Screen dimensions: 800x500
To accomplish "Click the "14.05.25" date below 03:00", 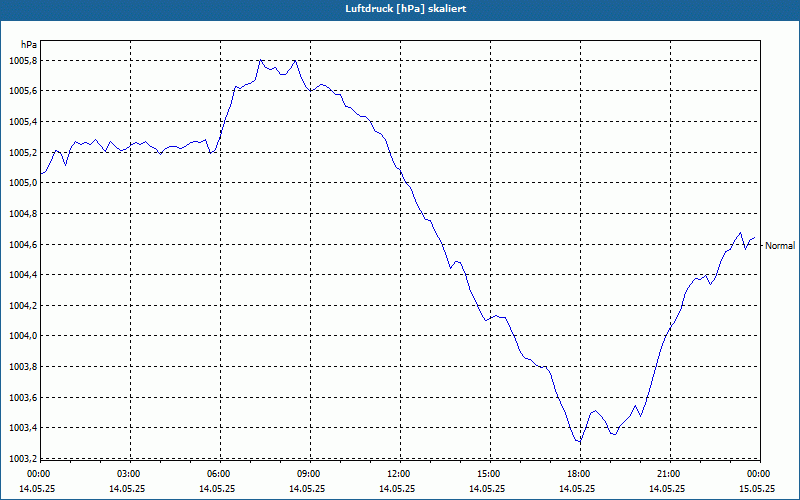I will click(x=127, y=488).
